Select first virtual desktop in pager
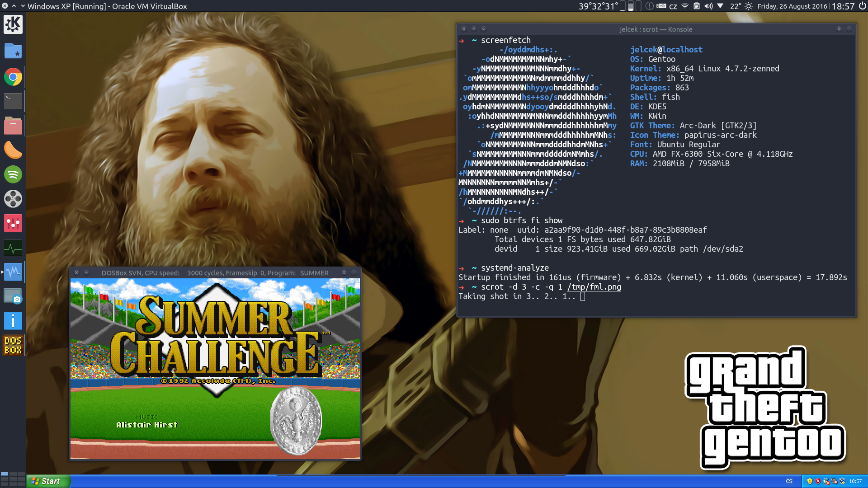The height and width of the screenshot is (488, 868). point(5,474)
